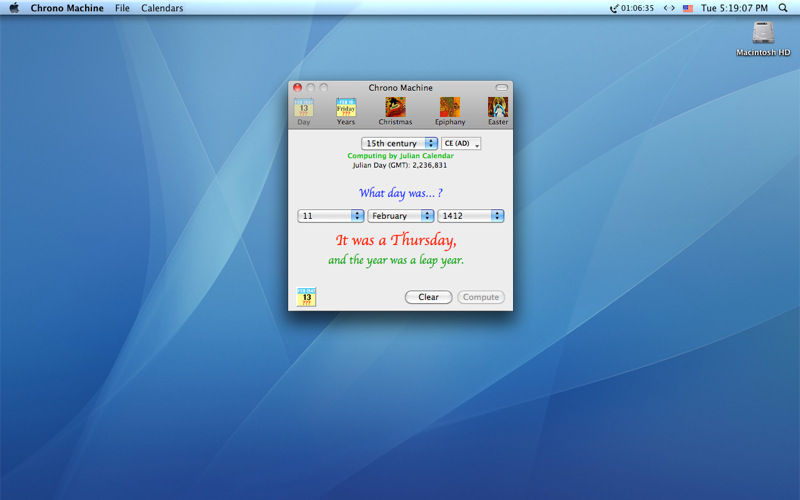Open the year dropdown showing 1412

click(470, 216)
